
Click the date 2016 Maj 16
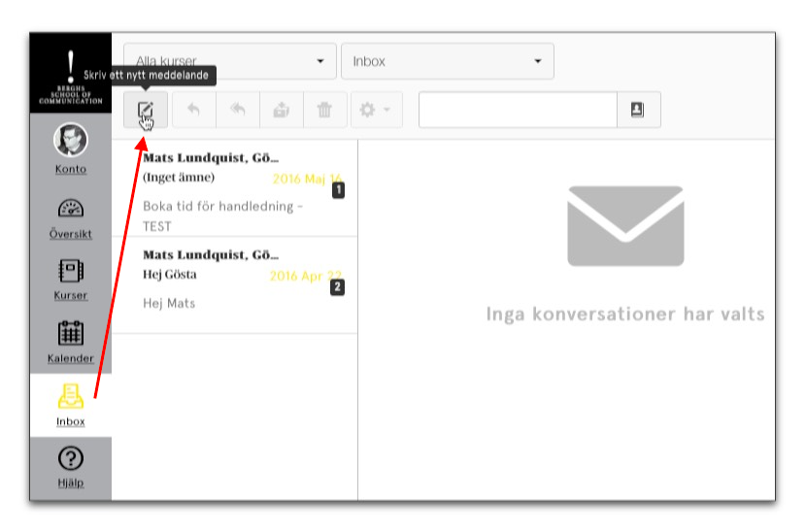[x=307, y=179]
